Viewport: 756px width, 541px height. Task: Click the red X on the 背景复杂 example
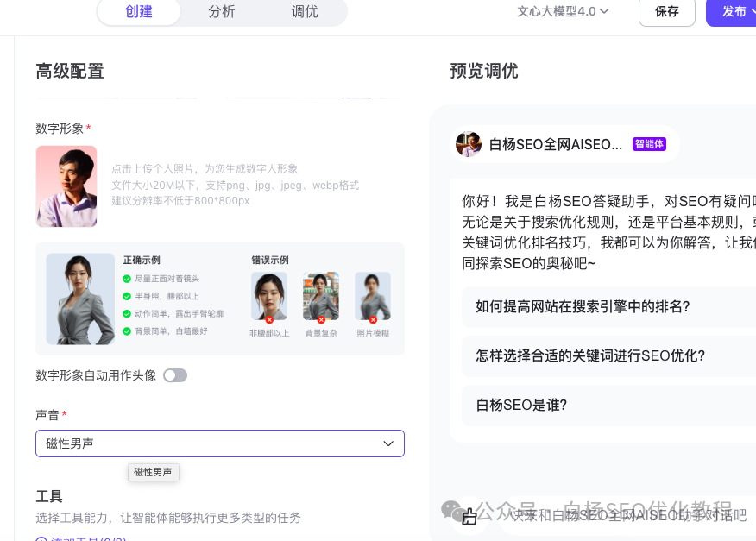[x=321, y=319]
